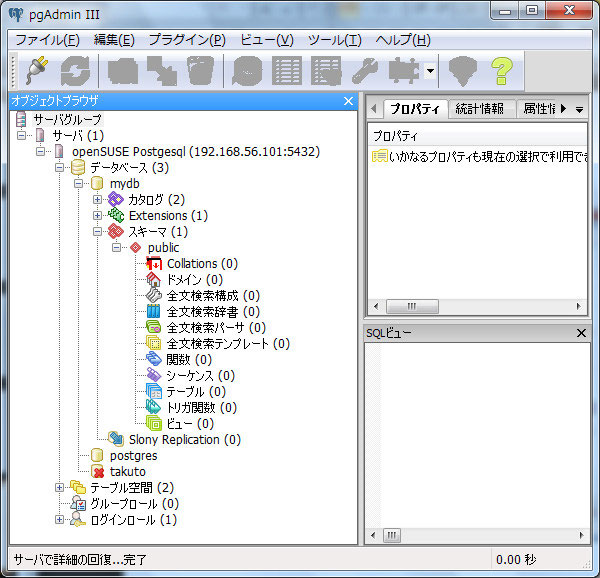Click the properties pane scroll right arrow
This screenshot has height=578, width=600.
[x=578, y=306]
